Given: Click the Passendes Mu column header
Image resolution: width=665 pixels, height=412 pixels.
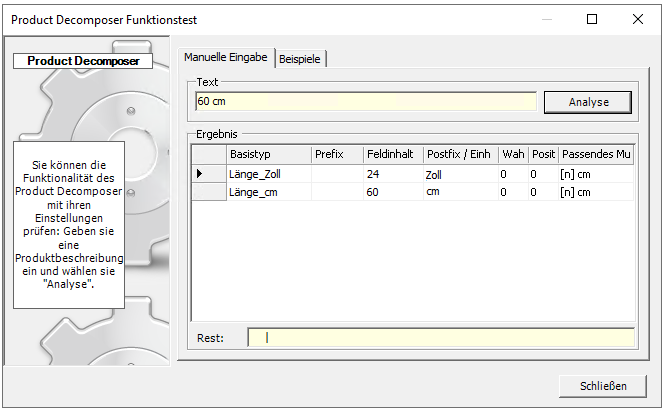Looking at the screenshot, I should coord(597,154).
